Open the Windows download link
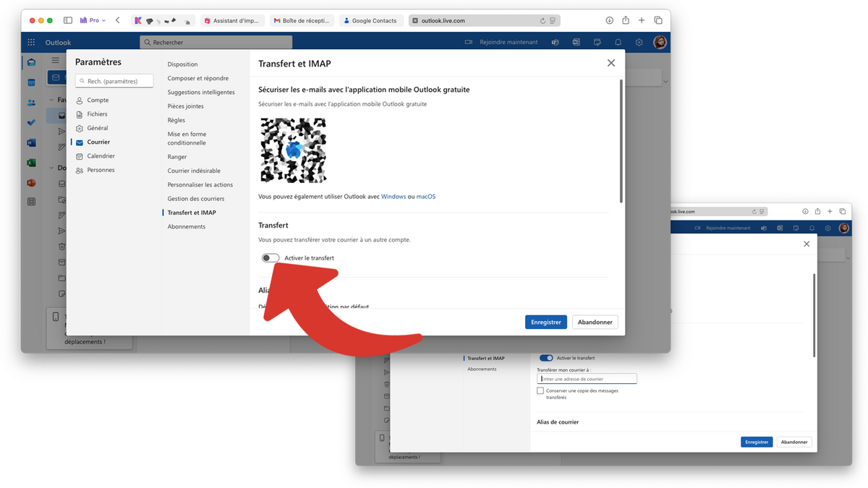Image resolution: width=868 pixels, height=488 pixels. [393, 197]
